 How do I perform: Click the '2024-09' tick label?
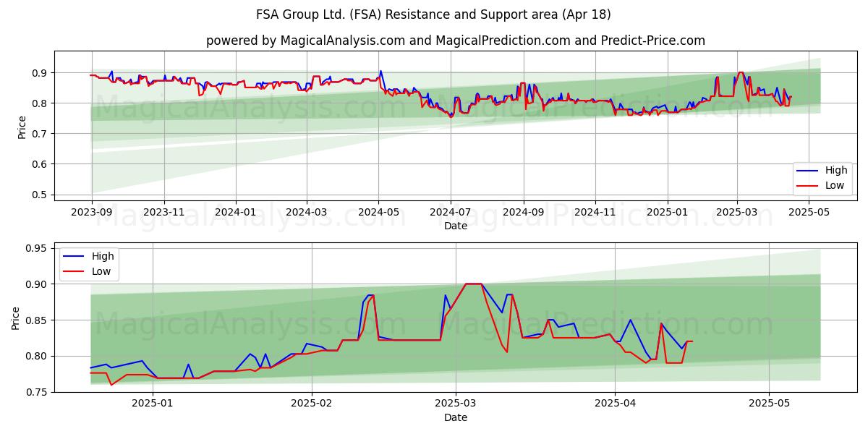524,212
